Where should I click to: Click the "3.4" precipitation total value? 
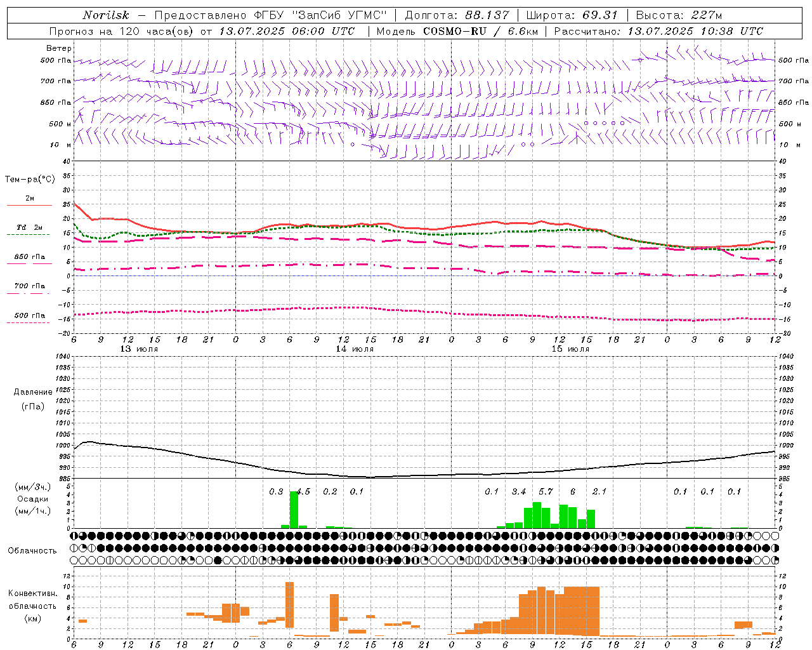coord(519,491)
